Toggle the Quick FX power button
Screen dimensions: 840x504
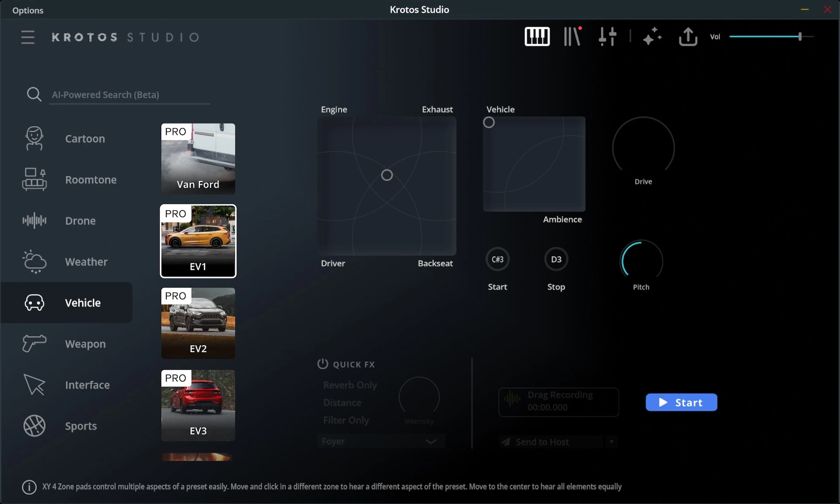(x=322, y=364)
